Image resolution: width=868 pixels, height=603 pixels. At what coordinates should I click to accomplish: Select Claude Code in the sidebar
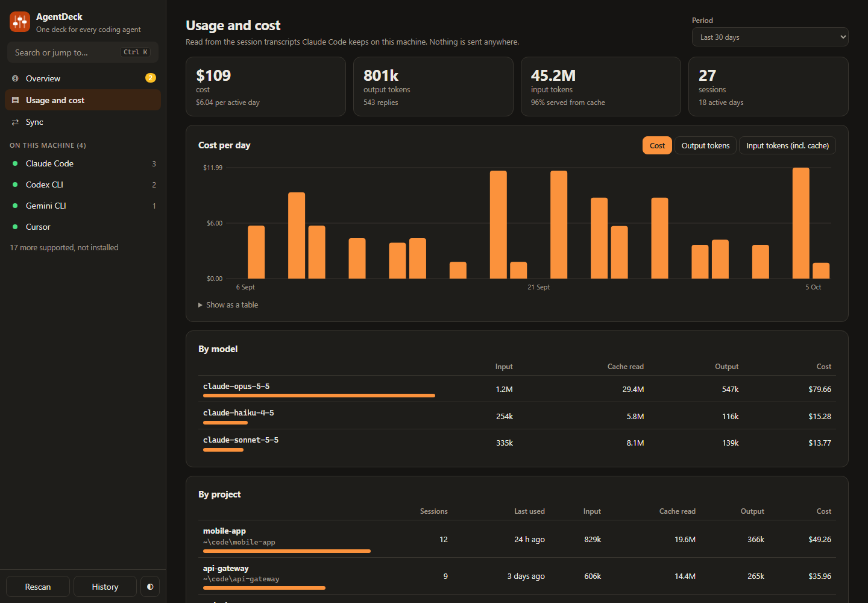click(x=83, y=163)
